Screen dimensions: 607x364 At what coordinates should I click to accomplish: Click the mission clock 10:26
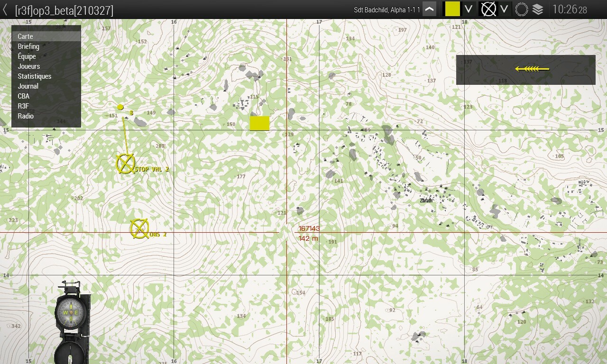[x=570, y=9]
